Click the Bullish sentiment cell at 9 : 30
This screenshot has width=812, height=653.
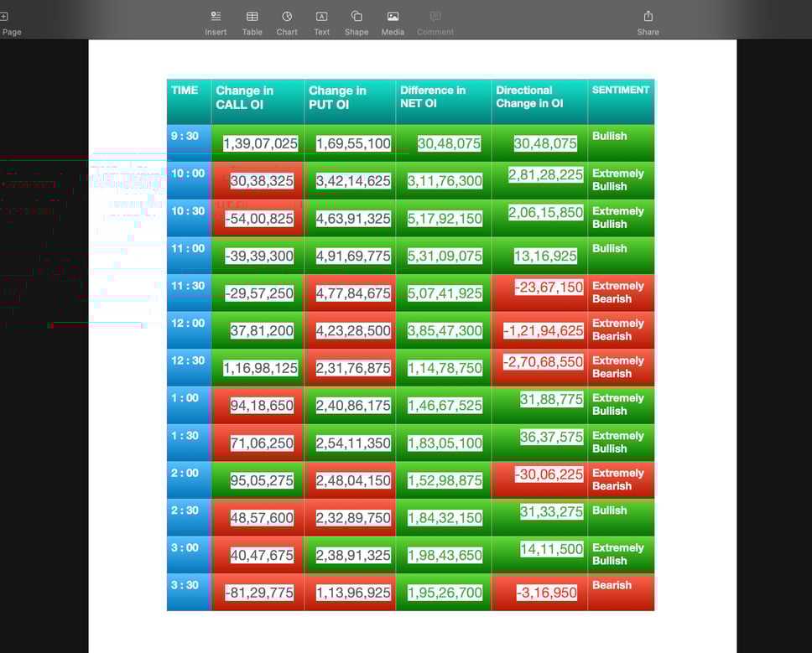pos(621,143)
